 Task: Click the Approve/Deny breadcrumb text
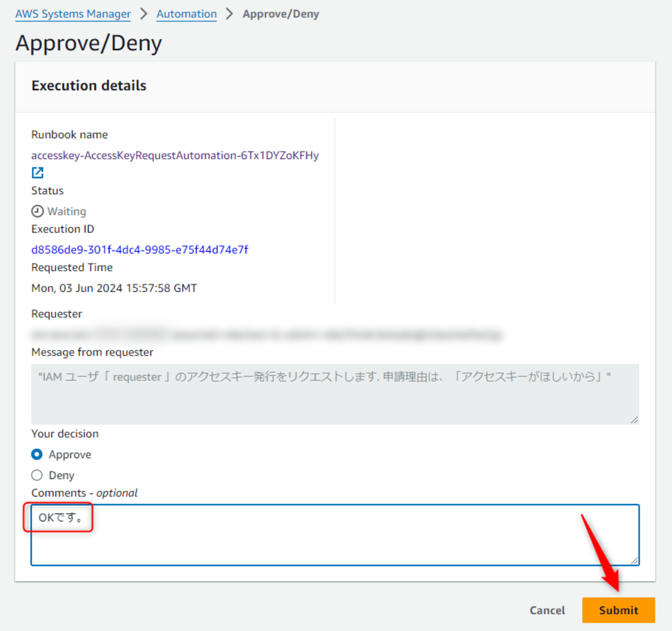tap(281, 14)
